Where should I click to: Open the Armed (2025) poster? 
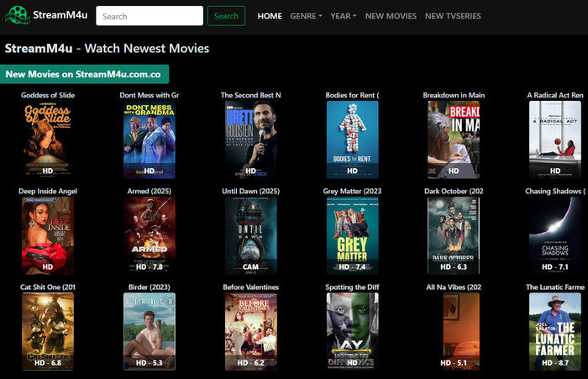pos(150,235)
